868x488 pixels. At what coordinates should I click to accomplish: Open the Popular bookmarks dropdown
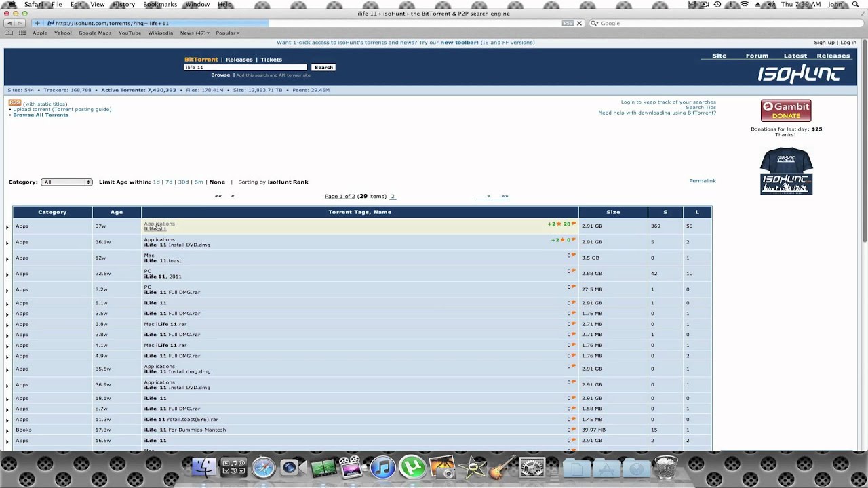(227, 33)
